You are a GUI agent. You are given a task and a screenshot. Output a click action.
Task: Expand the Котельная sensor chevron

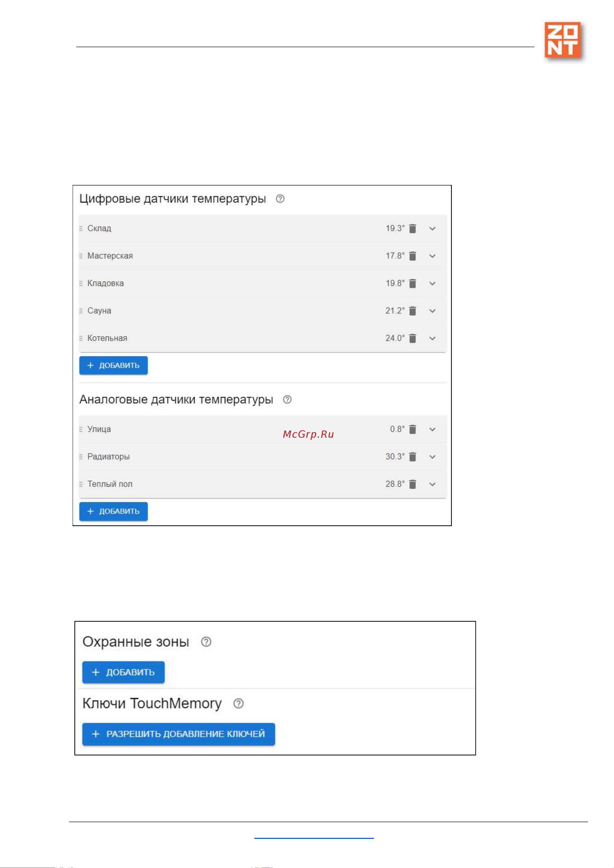point(433,338)
